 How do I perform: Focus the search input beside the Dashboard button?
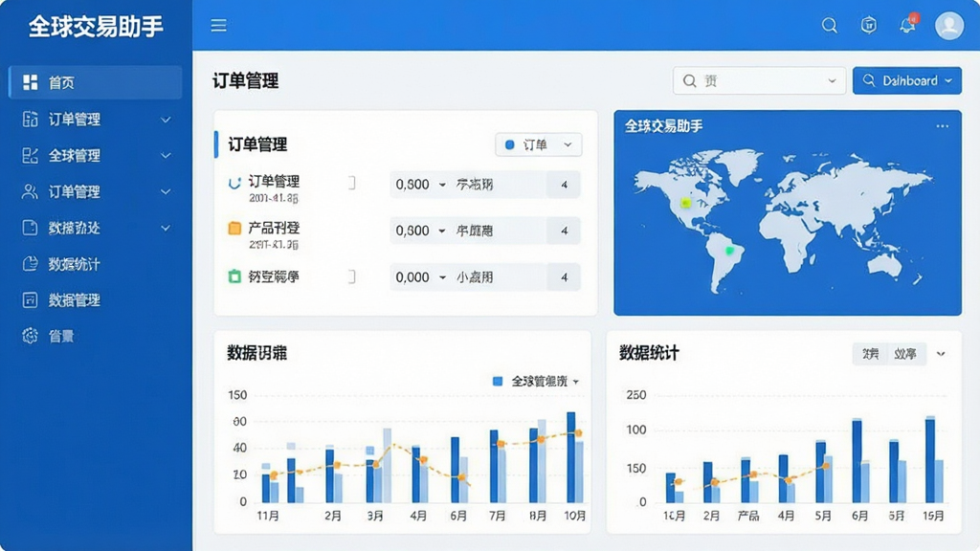pos(759,80)
